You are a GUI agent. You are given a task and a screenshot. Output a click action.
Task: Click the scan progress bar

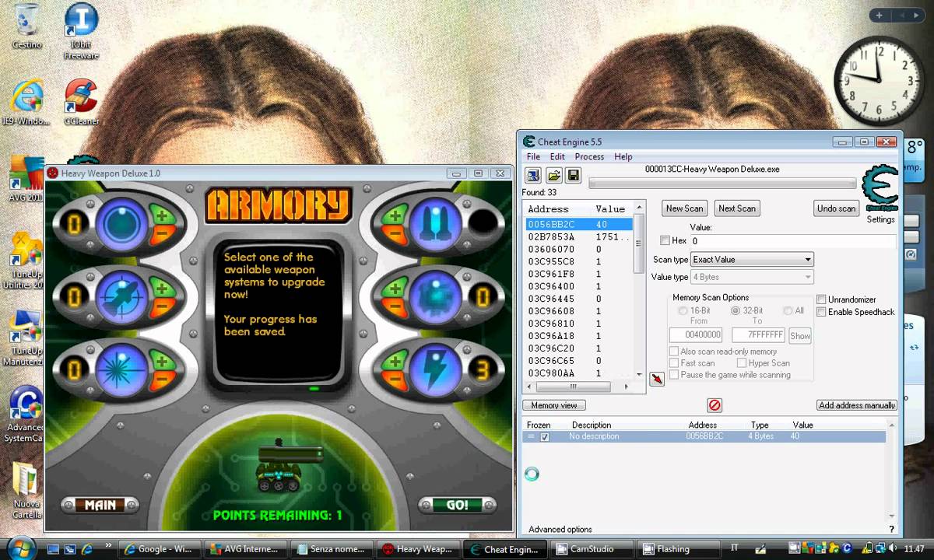point(721,184)
